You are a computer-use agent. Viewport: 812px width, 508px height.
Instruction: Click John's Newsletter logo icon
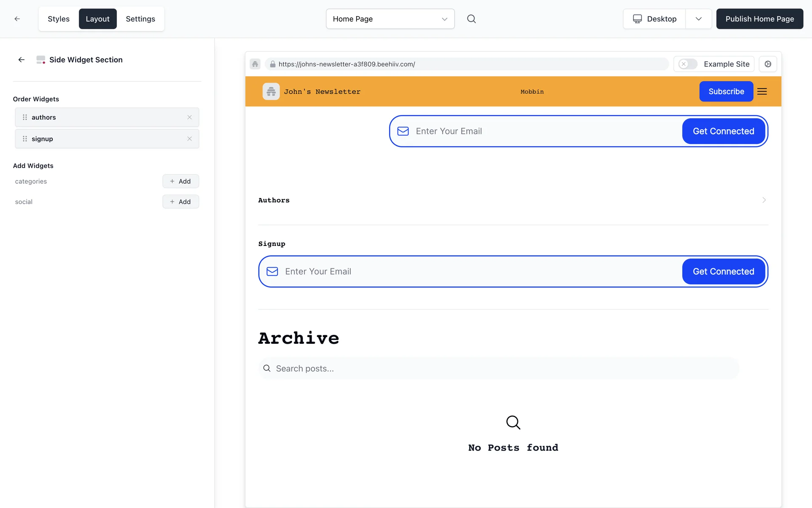[271, 91]
